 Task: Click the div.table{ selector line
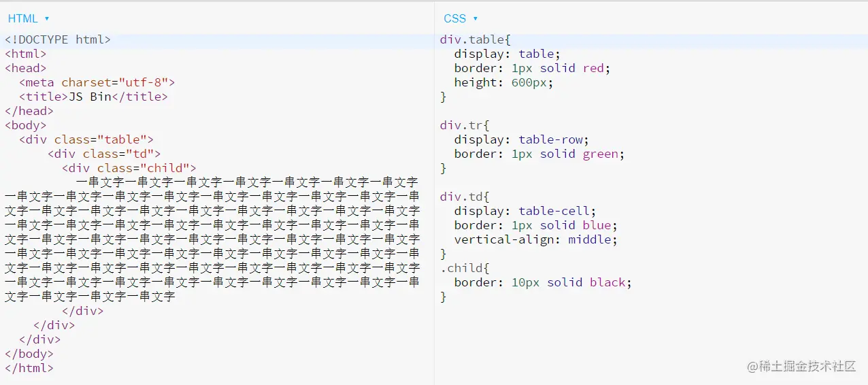point(475,39)
